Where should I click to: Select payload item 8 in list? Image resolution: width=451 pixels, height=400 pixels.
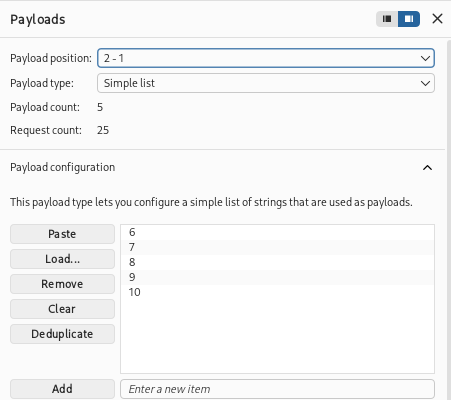point(277,262)
